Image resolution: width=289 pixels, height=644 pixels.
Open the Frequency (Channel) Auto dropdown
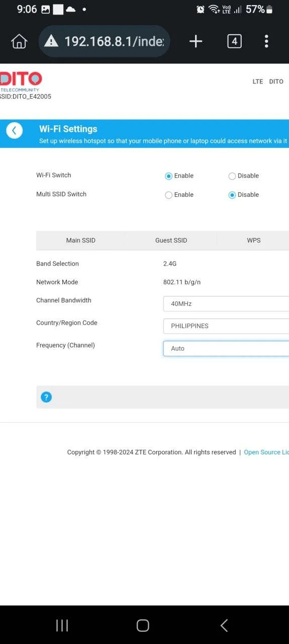coord(226,349)
